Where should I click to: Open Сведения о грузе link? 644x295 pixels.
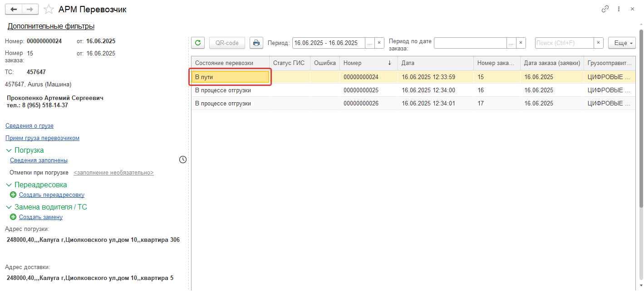point(29,126)
